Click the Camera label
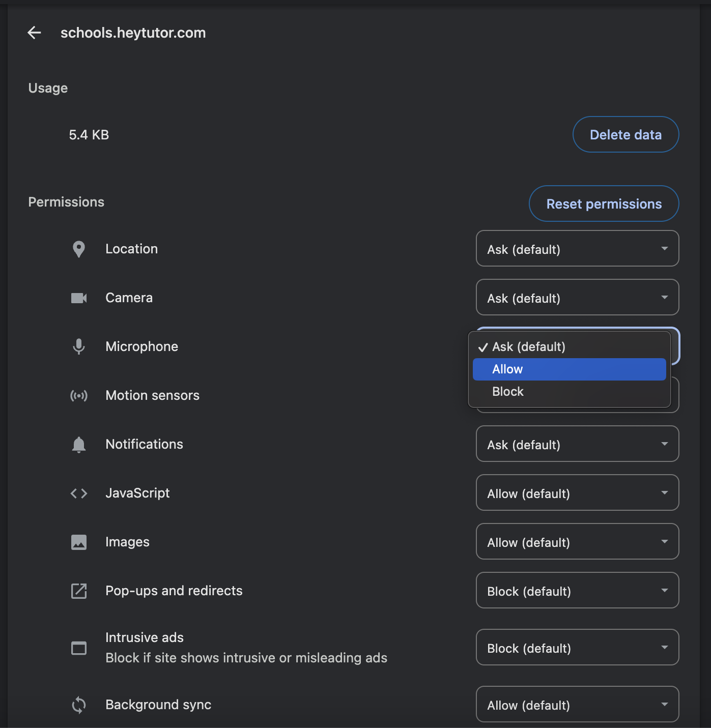 click(129, 298)
